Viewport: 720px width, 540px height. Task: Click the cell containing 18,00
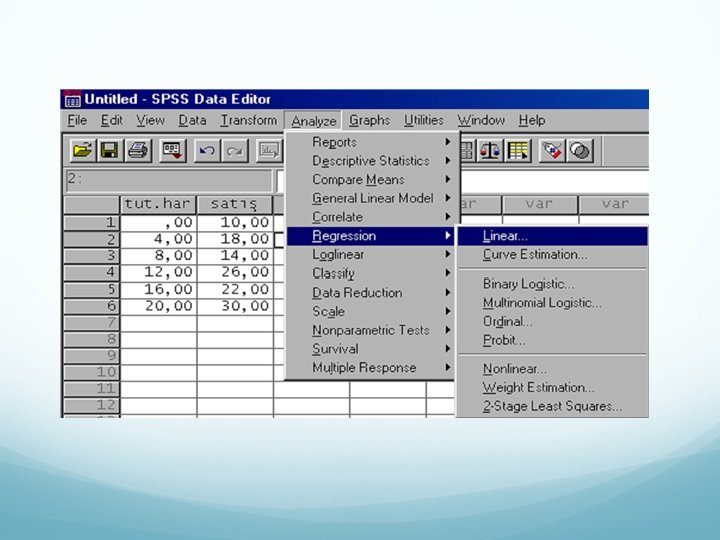235,239
